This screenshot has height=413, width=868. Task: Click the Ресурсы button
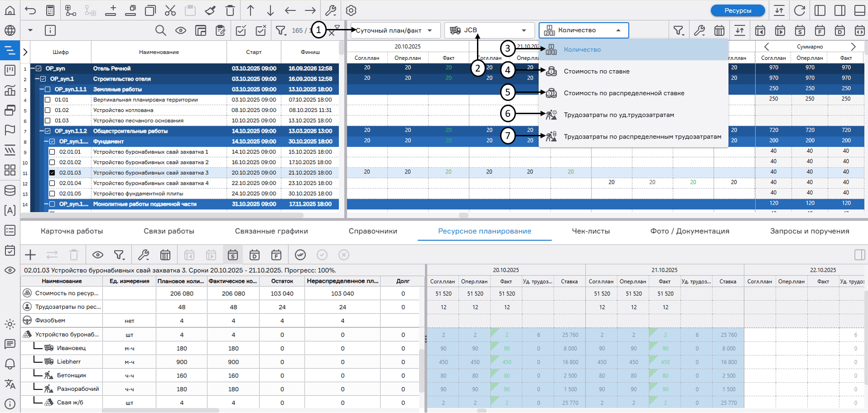pos(737,10)
